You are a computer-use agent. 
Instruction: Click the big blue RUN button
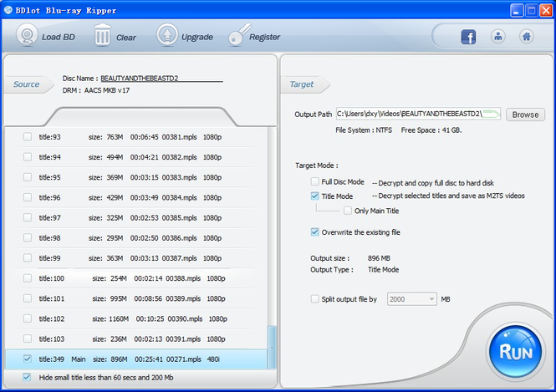(x=515, y=351)
